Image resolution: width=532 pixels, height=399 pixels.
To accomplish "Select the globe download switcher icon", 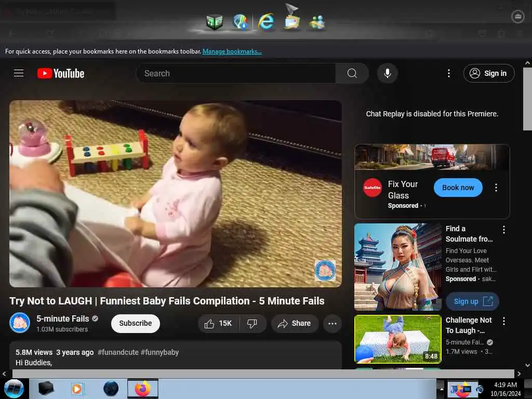I will 241,22.
